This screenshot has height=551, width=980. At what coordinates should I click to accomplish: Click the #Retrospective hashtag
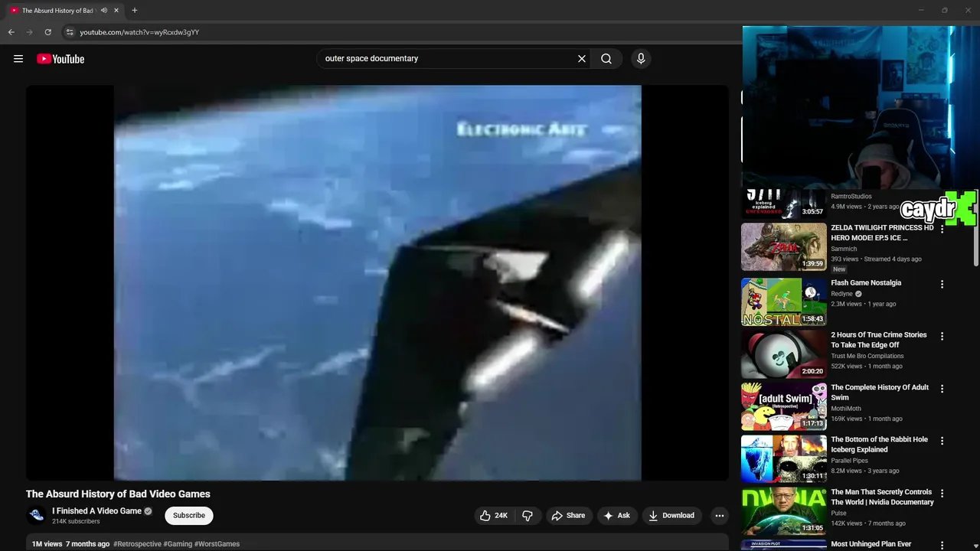pos(137,544)
